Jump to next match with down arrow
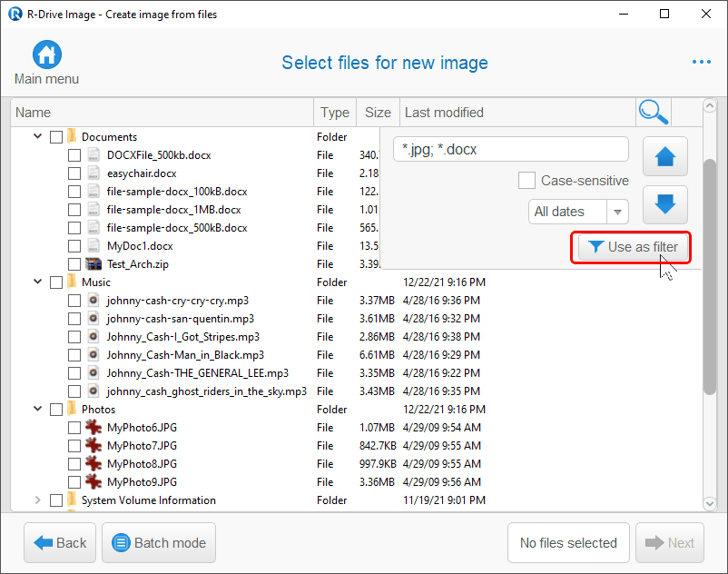The image size is (728, 574). 664,204
